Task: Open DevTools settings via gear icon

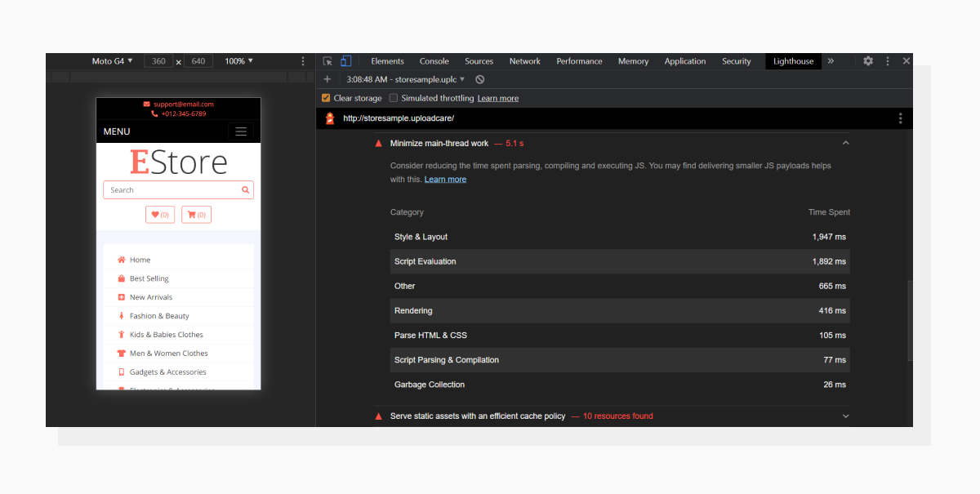Action: 867,60
